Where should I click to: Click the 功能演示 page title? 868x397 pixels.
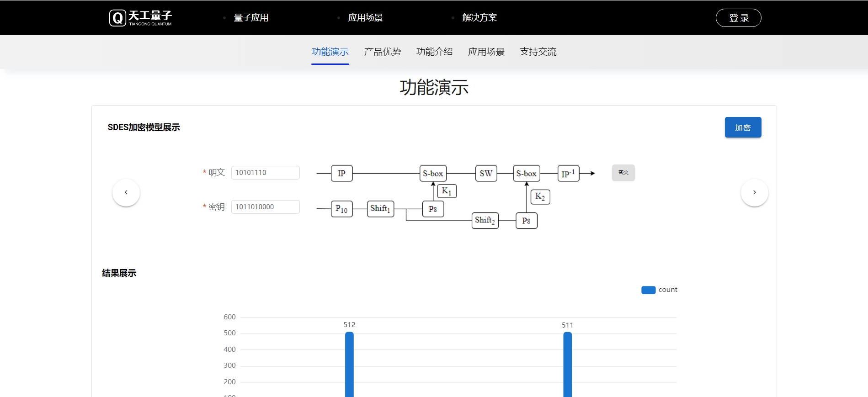pyautogui.click(x=434, y=87)
